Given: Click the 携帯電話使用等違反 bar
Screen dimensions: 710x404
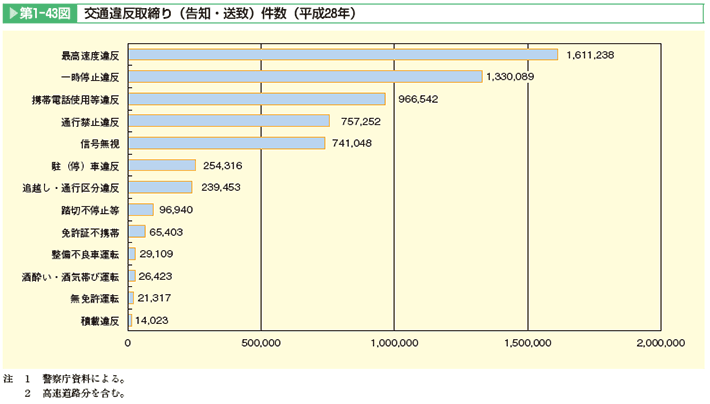Looking at the screenshot, I should [257, 99].
